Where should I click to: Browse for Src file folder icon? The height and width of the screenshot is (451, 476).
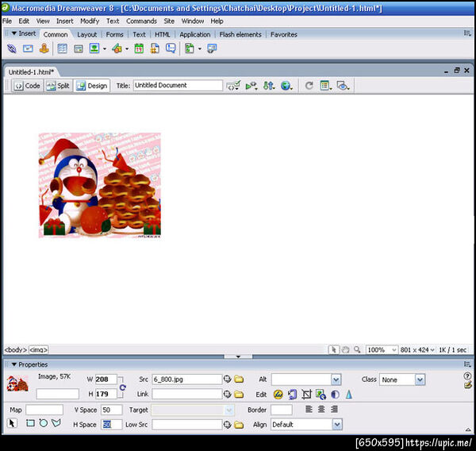pyautogui.click(x=239, y=380)
